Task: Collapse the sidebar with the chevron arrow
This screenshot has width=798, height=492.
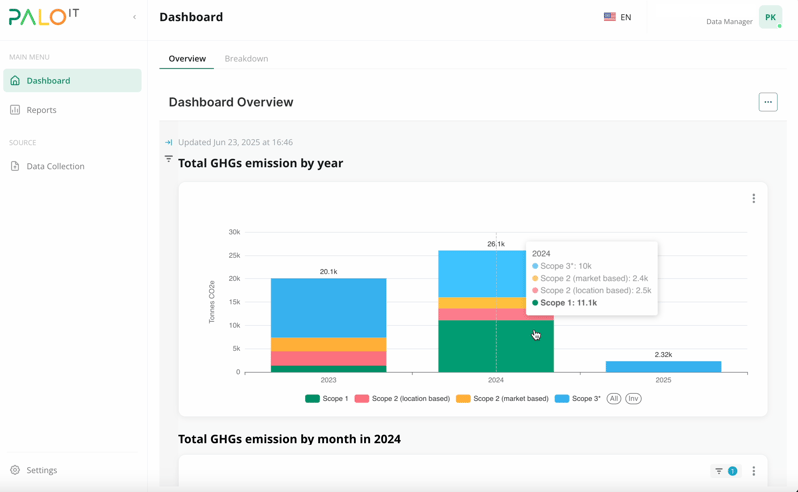Action: pyautogui.click(x=135, y=17)
